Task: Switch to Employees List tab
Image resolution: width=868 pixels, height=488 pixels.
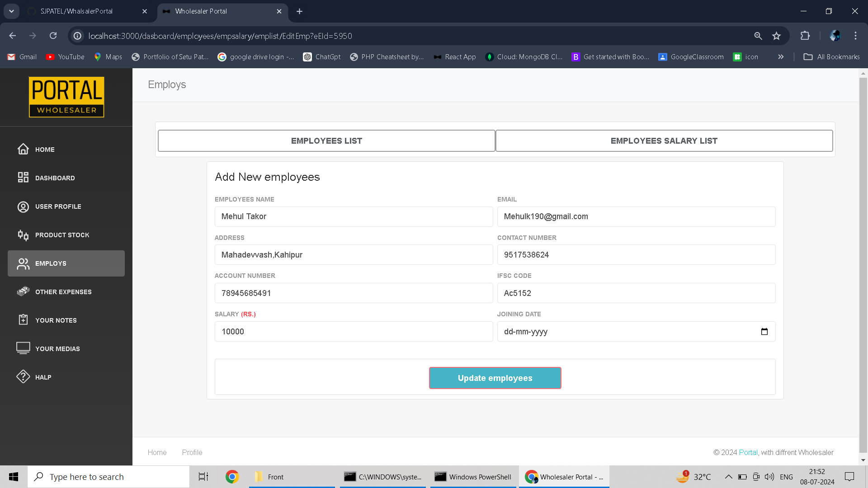Action: 326,141
